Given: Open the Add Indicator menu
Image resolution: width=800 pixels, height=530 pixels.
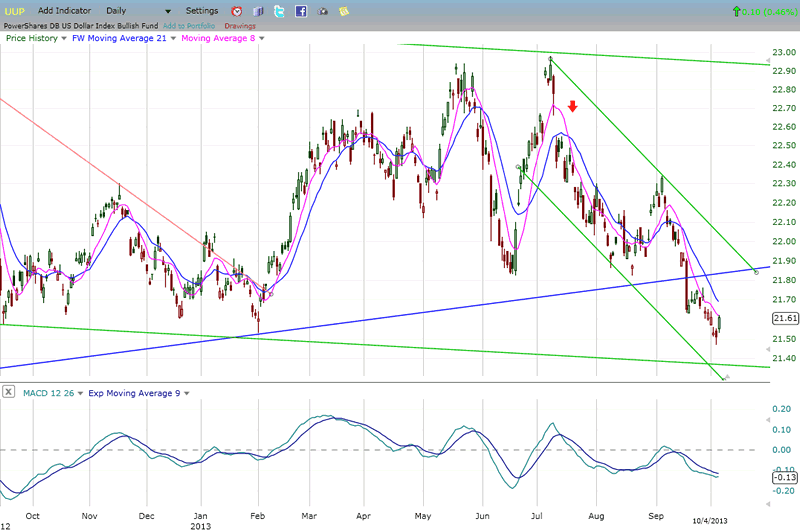Looking at the screenshot, I should tap(66, 10).
